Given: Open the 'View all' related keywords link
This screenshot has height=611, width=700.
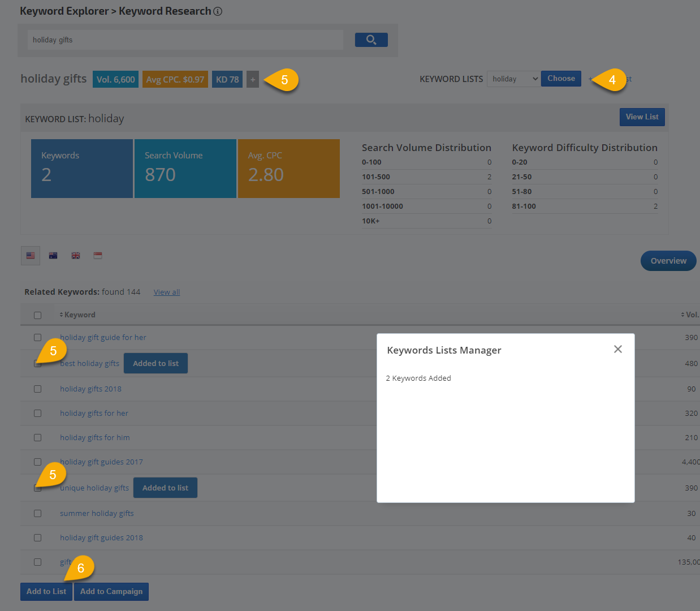Looking at the screenshot, I should pos(167,292).
